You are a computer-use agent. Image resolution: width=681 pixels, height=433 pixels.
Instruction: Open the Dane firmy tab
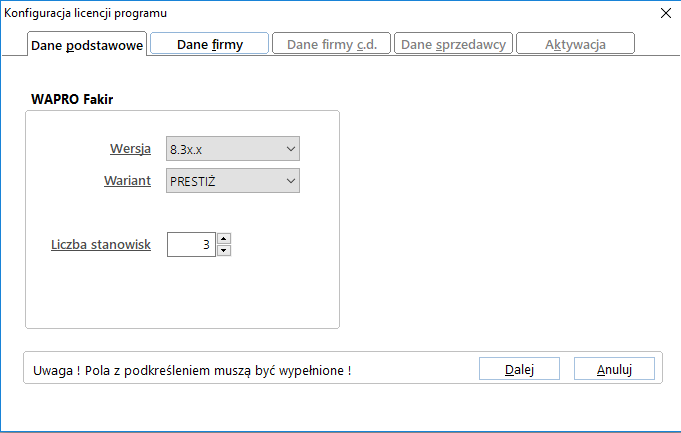[x=209, y=43]
